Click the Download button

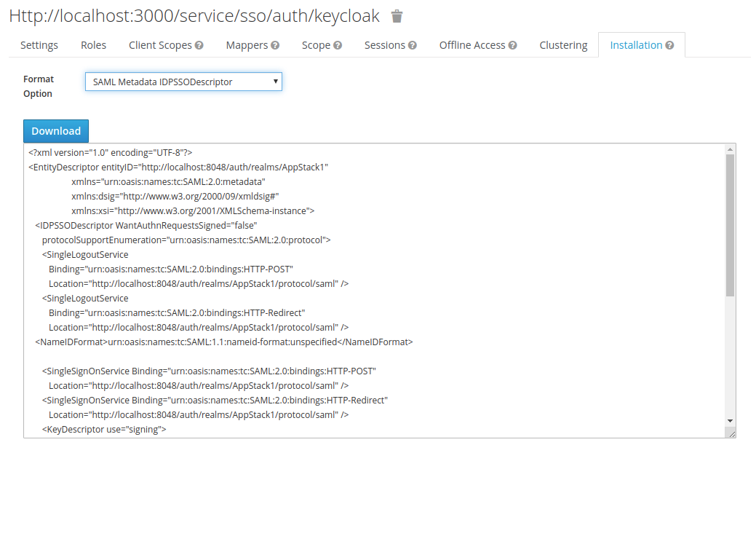(55, 130)
